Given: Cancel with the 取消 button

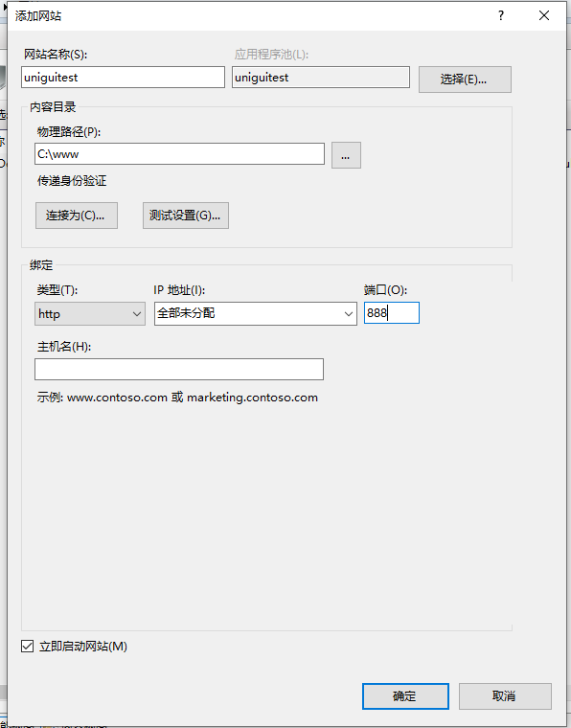Looking at the screenshot, I should [505, 696].
